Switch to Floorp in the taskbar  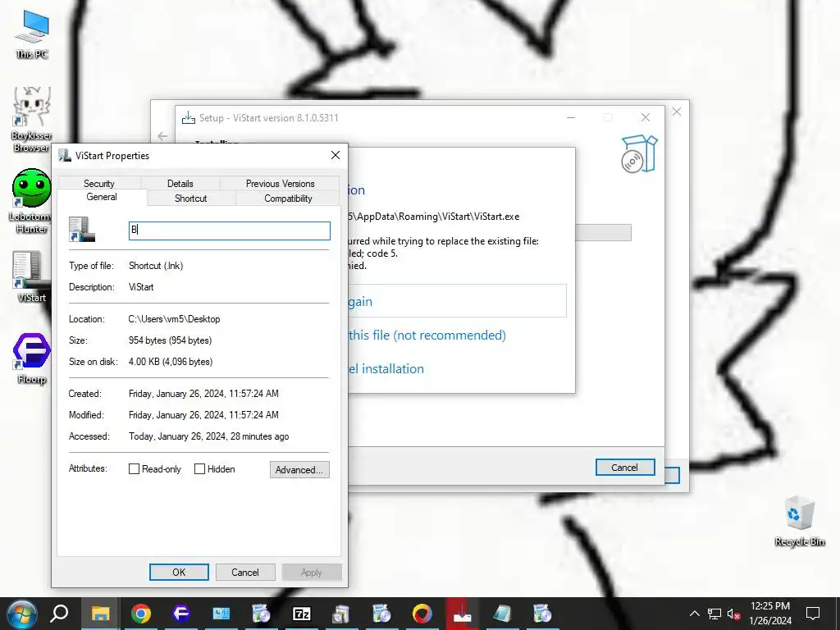(181, 614)
